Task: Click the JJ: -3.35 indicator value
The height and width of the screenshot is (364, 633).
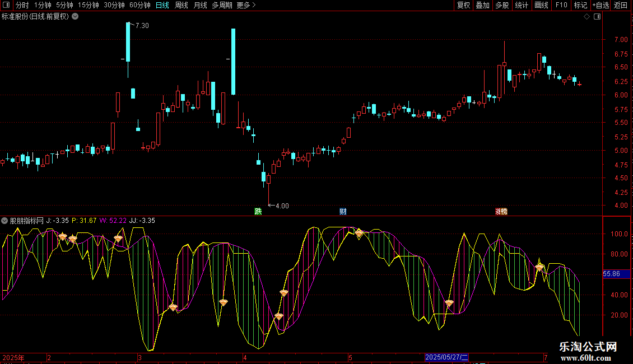Action: point(142,221)
